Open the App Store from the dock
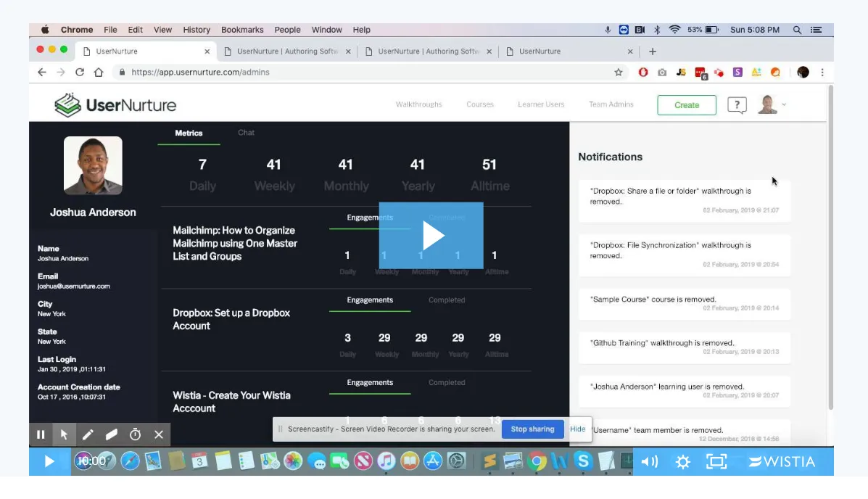This screenshot has height=499, width=868. point(433,461)
